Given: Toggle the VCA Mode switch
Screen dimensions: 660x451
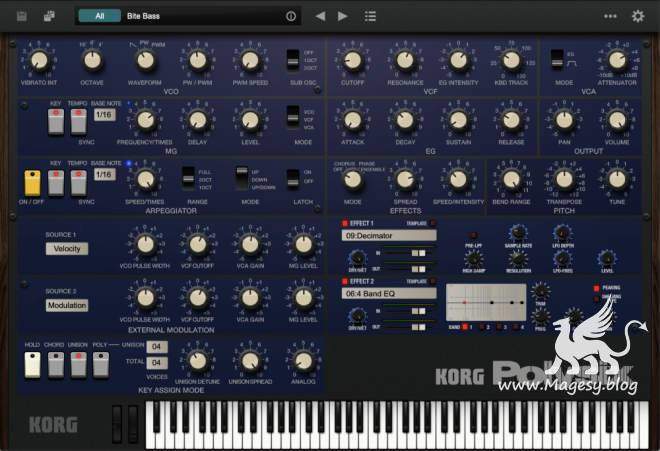Looking at the screenshot, I should 557,59.
